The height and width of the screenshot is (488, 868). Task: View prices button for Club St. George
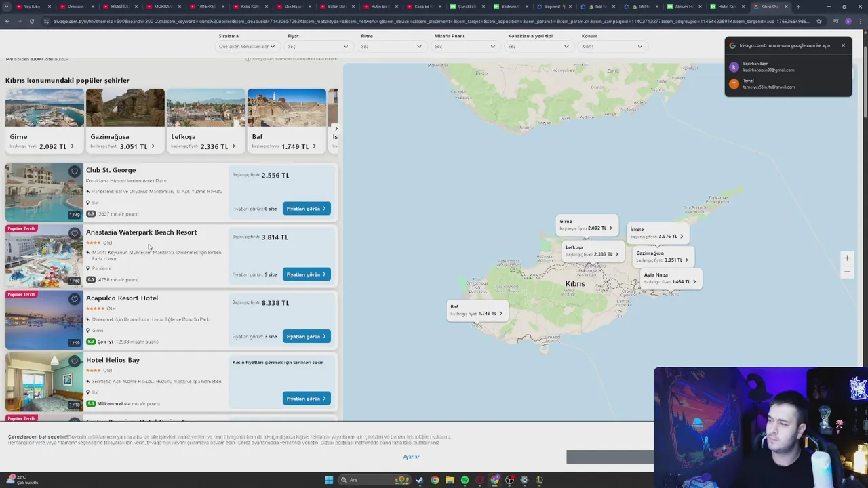307,209
